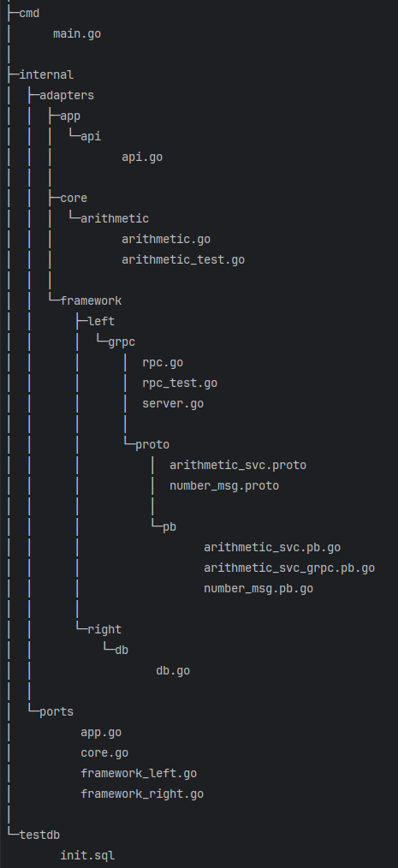Select main.go under cmd
Image resolution: width=398 pixels, height=868 pixels.
pos(77,33)
